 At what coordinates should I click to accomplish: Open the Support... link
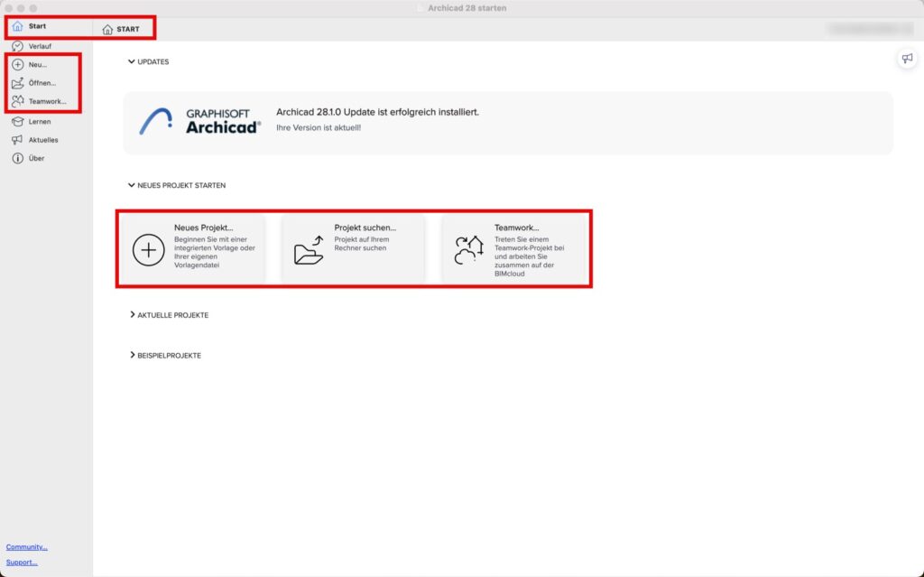tap(22, 563)
